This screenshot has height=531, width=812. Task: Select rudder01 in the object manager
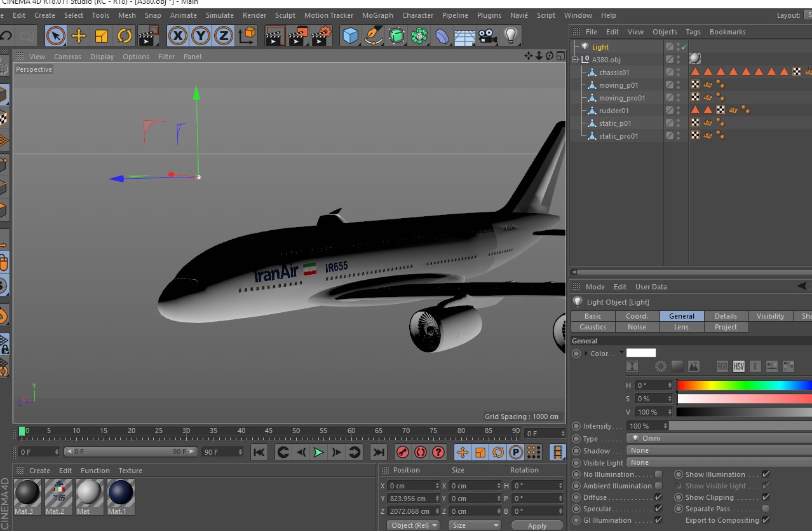click(614, 111)
